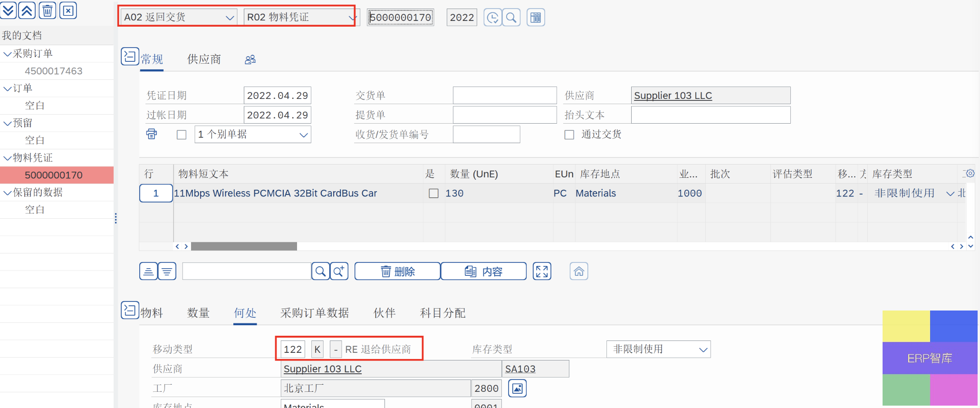980x408 pixels.
Task: Open the 非限制使用 库存类型 dropdown
Action: 659,350
